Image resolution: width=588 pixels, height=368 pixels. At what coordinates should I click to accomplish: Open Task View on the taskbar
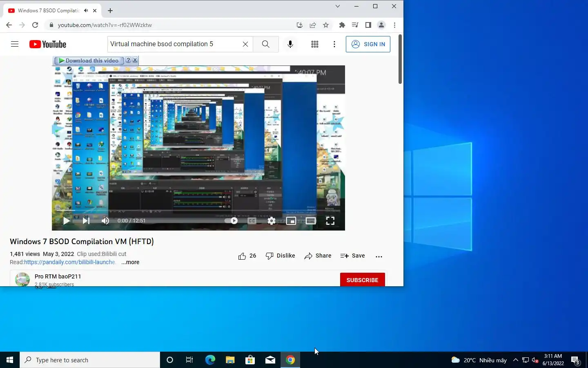pos(189,360)
